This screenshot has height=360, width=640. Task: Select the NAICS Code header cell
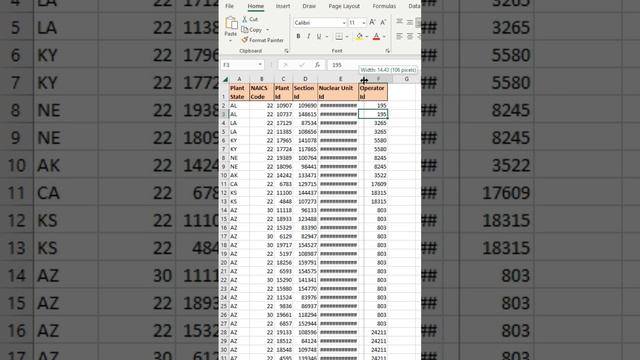(x=262, y=92)
